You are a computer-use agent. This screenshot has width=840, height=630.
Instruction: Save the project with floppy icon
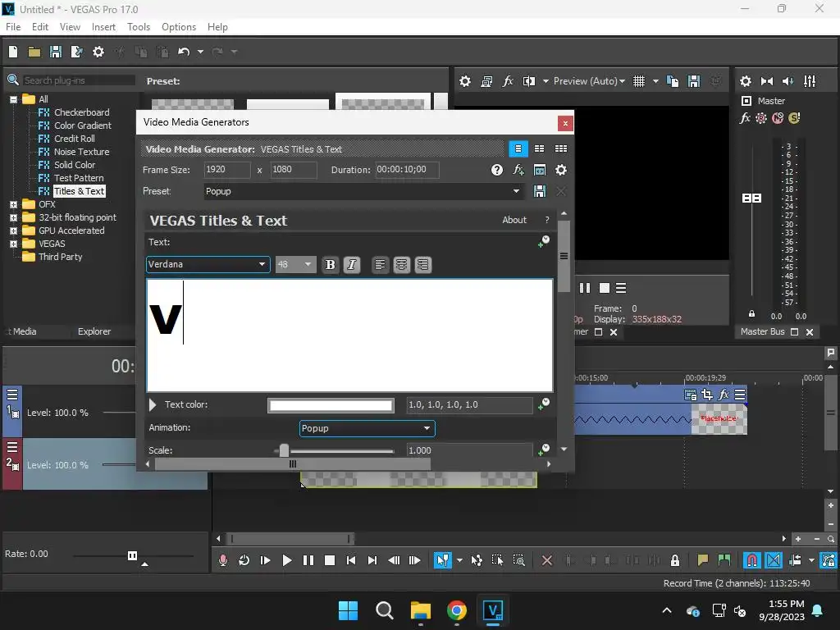(56, 52)
